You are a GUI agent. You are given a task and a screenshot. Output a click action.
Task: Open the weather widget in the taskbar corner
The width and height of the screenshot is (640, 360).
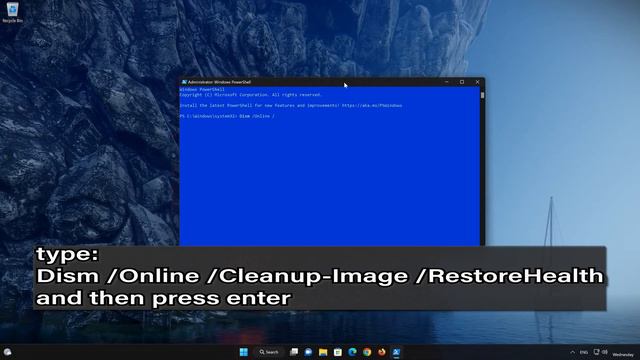[x=7, y=352]
